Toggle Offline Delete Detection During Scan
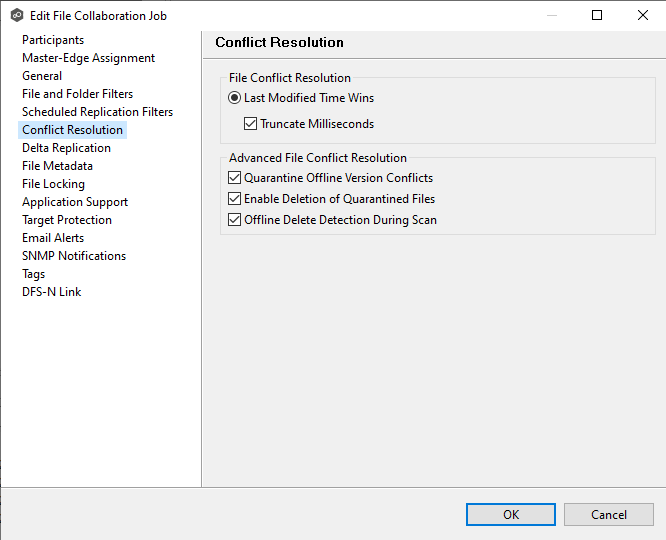This screenshot has height=540, width=666. pyautogui.click(x=235, y=220)
